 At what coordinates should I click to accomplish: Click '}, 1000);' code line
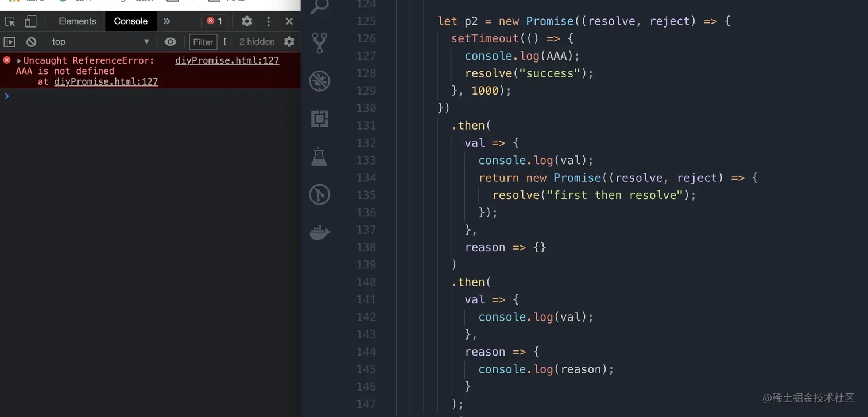(x=481, y=91)
